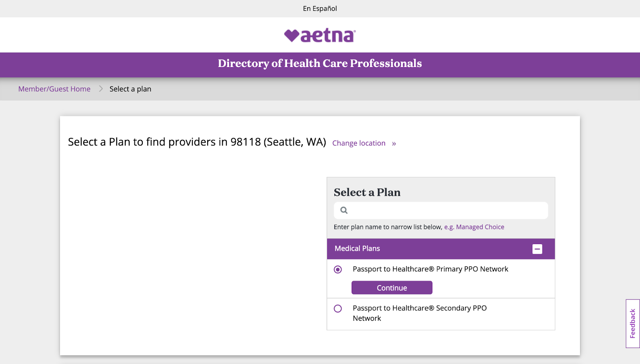Go to Member/Guest Home breadcrumb
The height and width of the screenshot is (364, 640).
(x=54, y=89)
